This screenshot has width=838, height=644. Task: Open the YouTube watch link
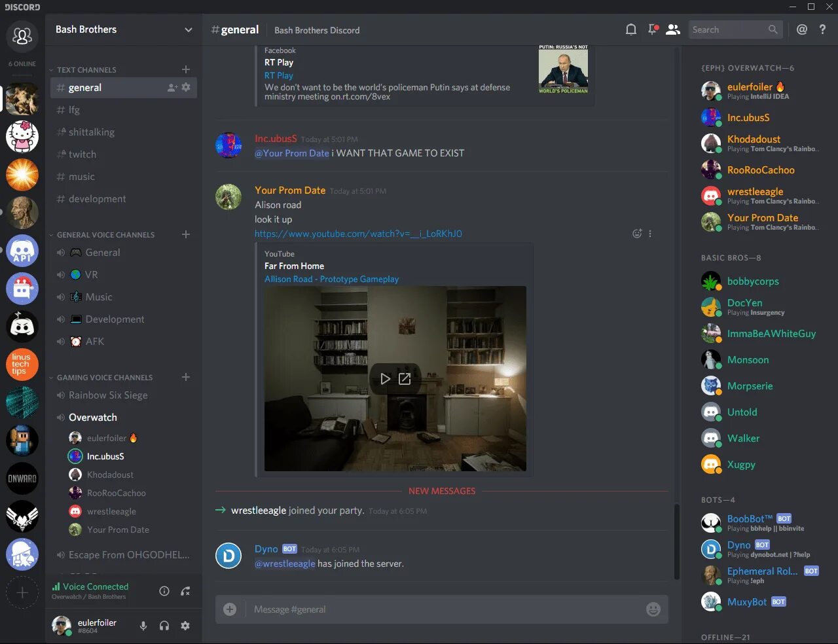pos(358,234)
